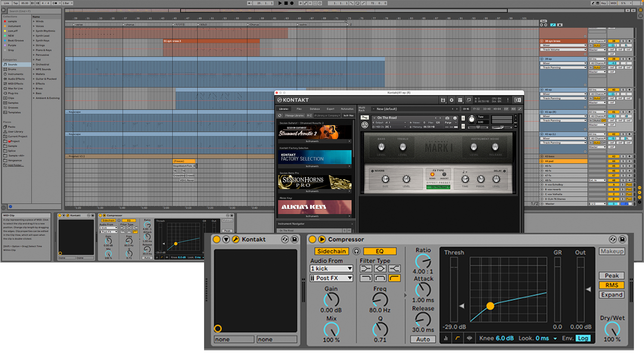Switch to Kontakt Database tab
This screenshot has height=360, width=644.
(315, 109)
